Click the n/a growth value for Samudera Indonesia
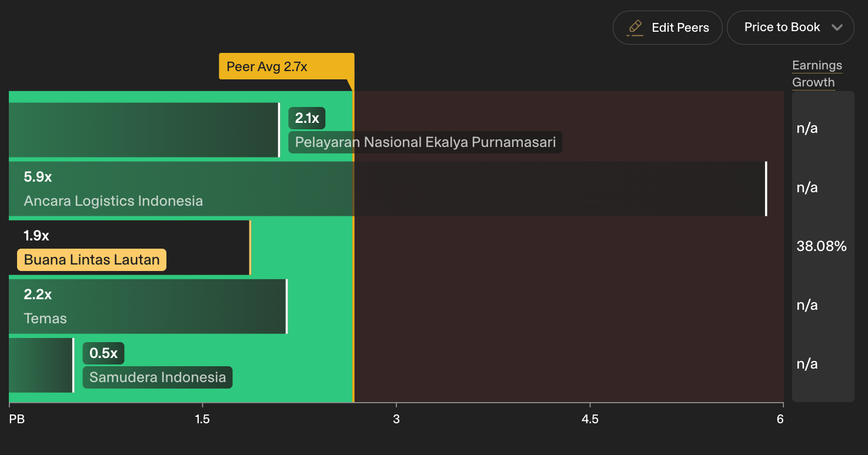 (x=807, y=364)
